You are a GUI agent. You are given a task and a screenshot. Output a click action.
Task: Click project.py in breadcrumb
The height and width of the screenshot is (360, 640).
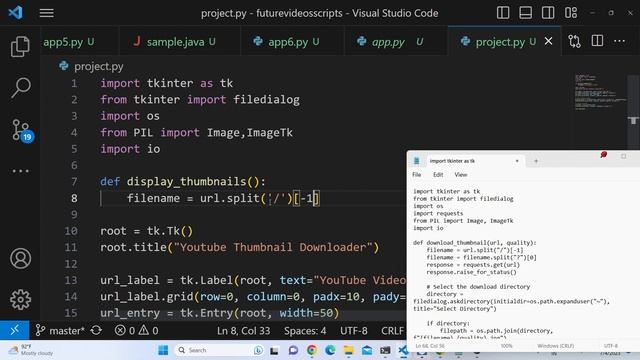point(98,67)
